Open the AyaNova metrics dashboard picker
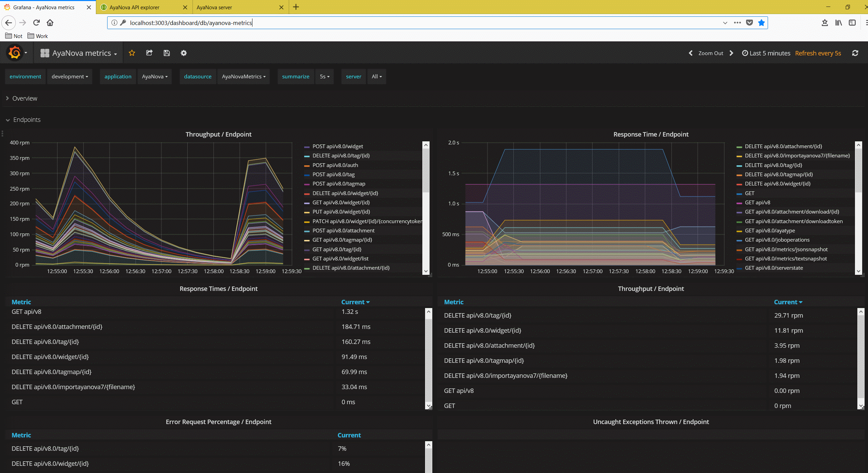The height and width of the screenshot is (473, 868). coord(79,53)
